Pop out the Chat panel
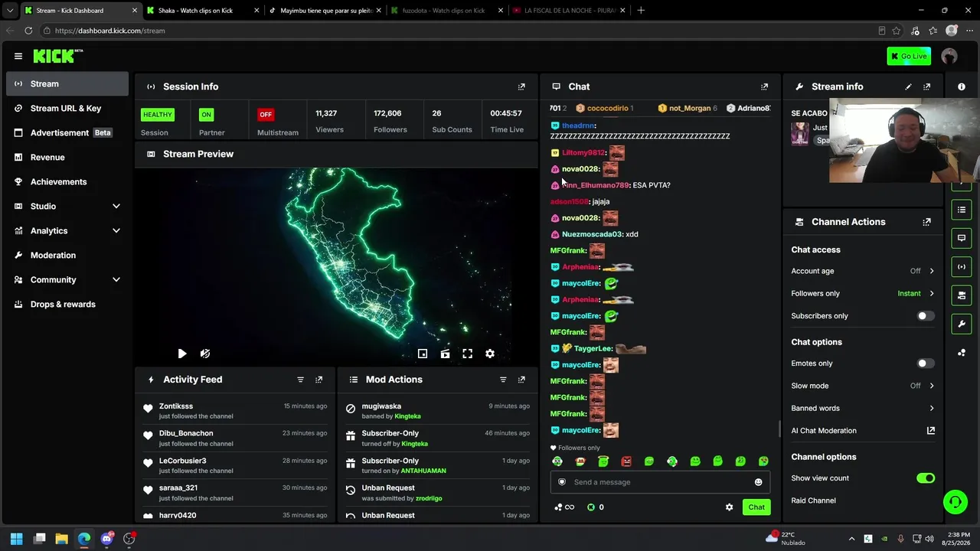 764,86
